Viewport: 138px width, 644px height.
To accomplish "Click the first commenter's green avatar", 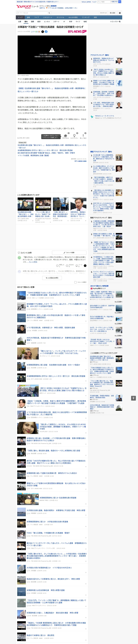I will pos(19,257).
